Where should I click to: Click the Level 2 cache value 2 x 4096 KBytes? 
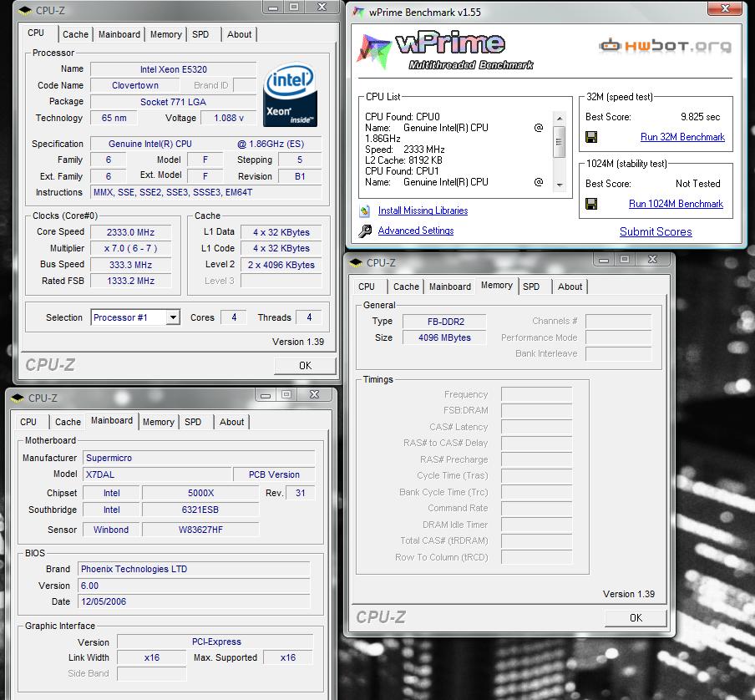pyautogui.click(x=281, y=265)
